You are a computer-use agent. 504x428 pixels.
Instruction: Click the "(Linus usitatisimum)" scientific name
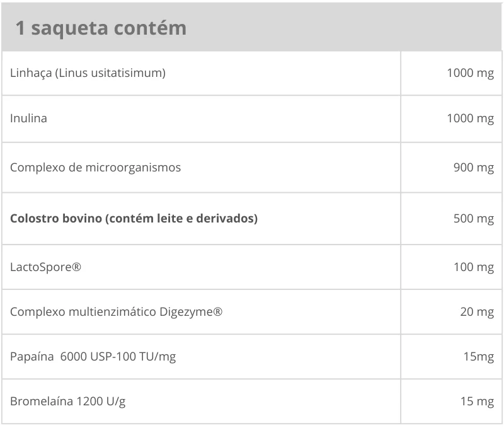(110, 73)
